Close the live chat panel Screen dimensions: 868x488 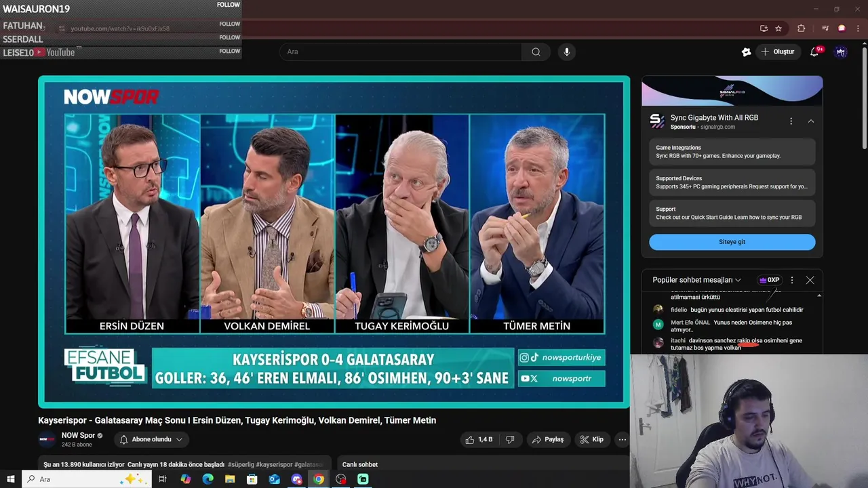tap(810, 280)
